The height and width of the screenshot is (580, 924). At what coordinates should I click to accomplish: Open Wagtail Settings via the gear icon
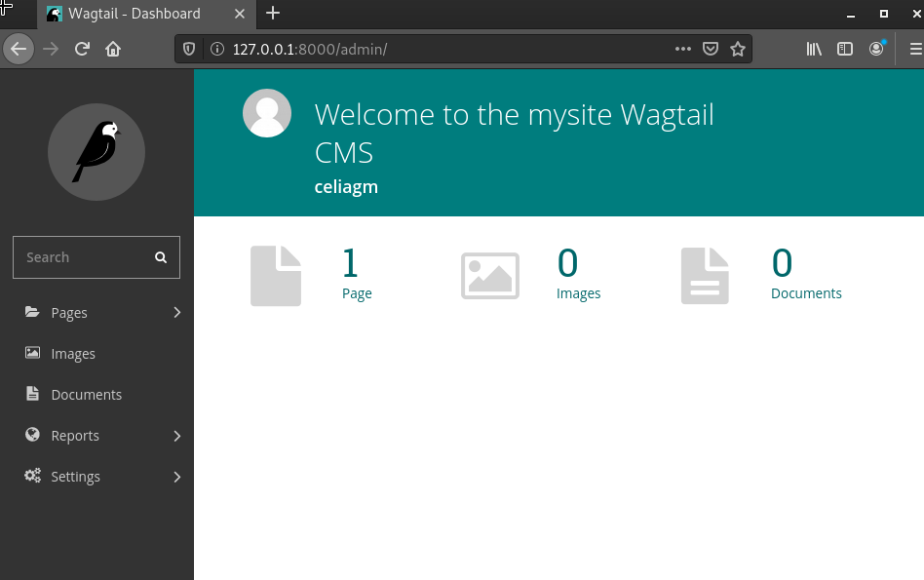[30, 476]
